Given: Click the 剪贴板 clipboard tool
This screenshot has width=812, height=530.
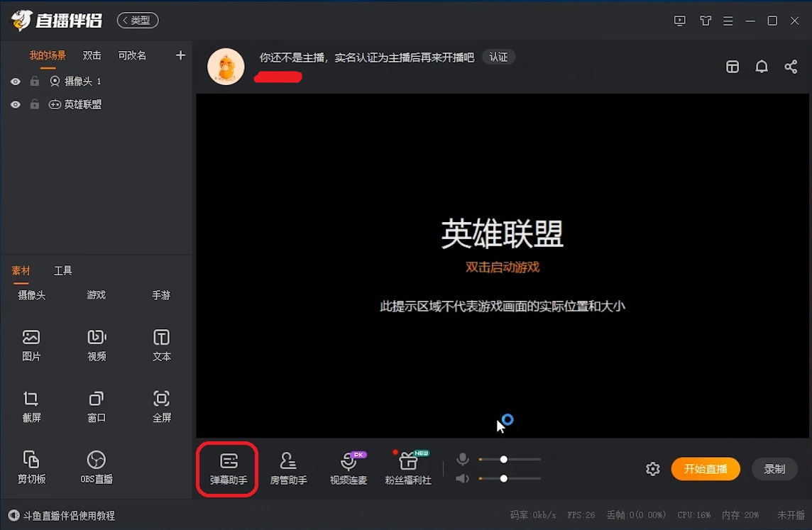Looking at the screenshot, I should (31, 467).
